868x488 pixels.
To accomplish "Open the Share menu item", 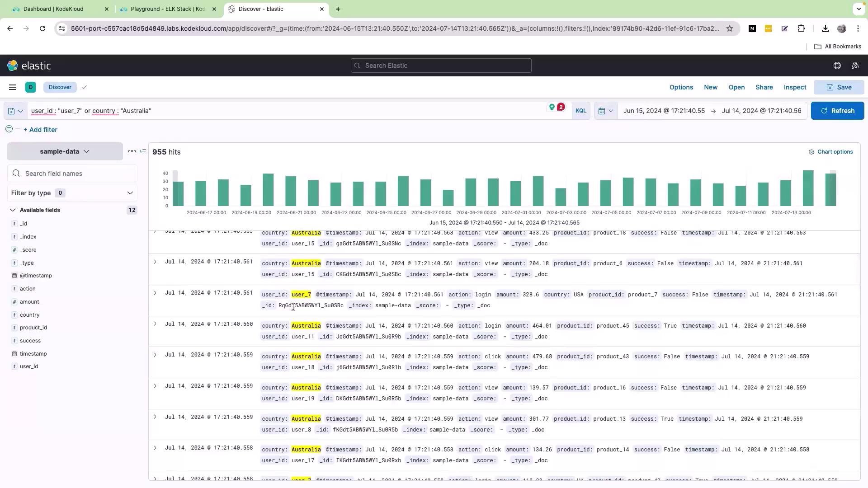I will (x=764, y=87).
